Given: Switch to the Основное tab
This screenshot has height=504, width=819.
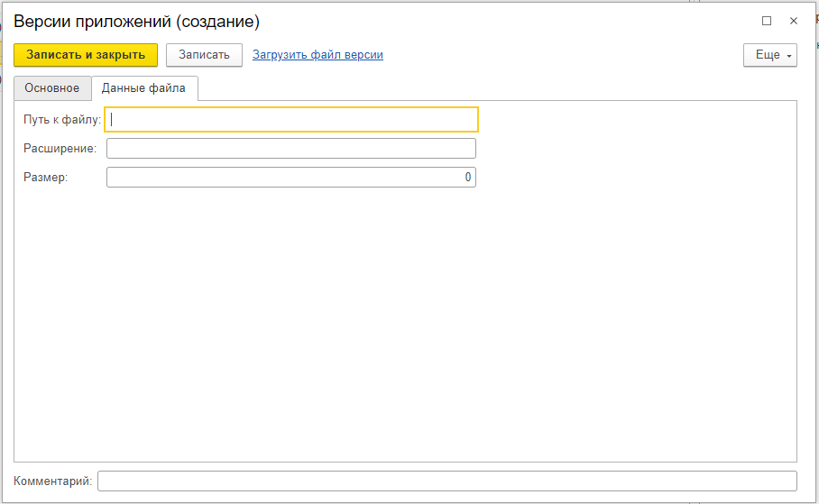Looking at the screenshot, I should coord(52,87).
